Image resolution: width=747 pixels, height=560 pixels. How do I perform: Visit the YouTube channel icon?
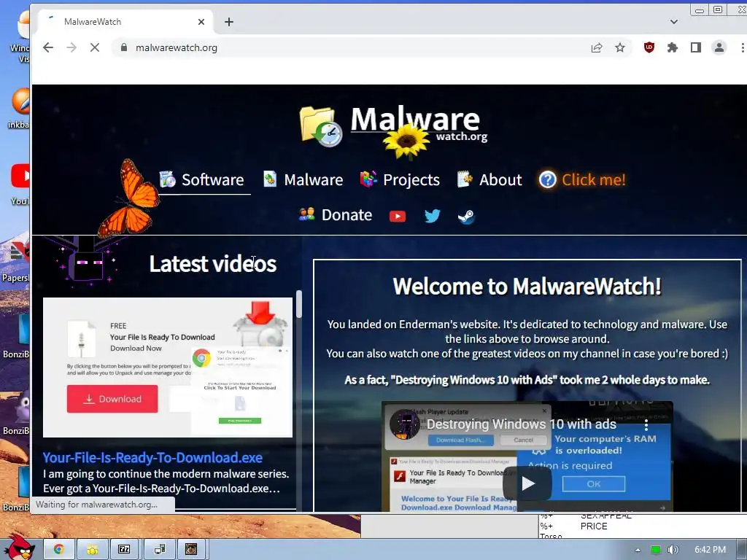coord(398,216)
